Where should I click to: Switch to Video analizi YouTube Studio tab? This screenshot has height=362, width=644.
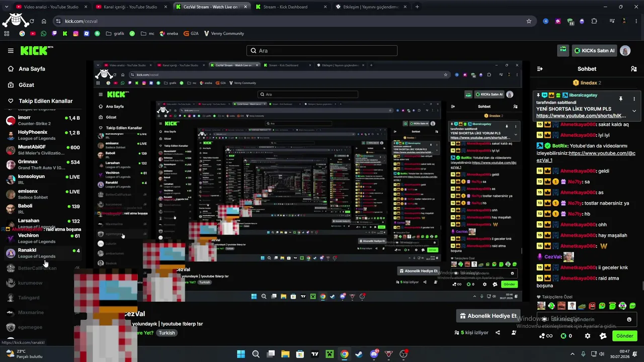click(x=52, y=7)
